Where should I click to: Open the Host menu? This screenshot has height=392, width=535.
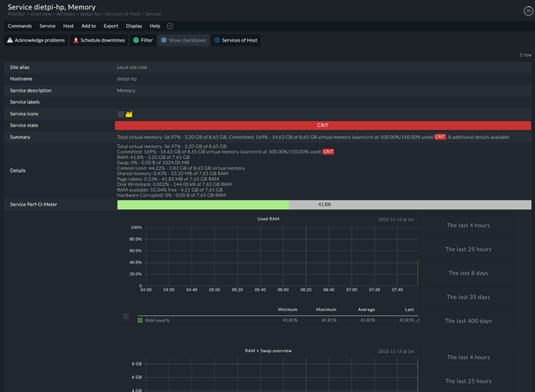click(x=68, y=26)
